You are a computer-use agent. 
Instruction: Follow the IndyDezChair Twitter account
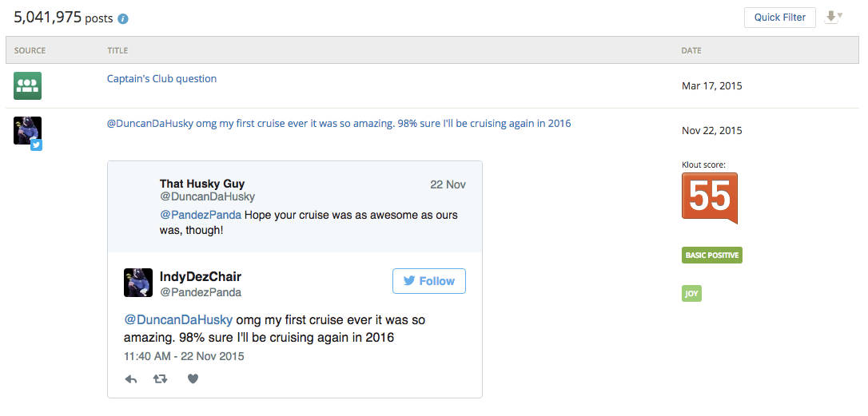click(x=428, y=281)
